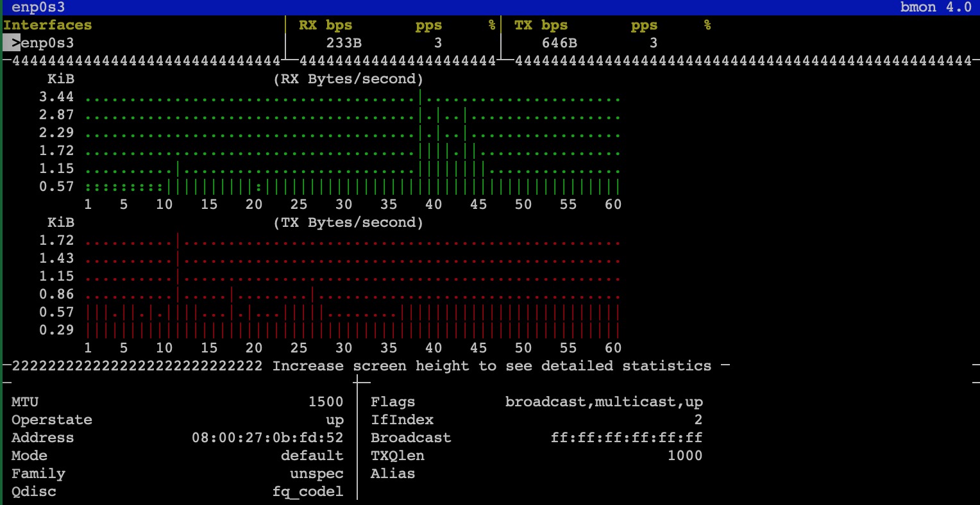Click the Increase screen height message
Viewport: 980px width, 505px height.
coord(492,366)
